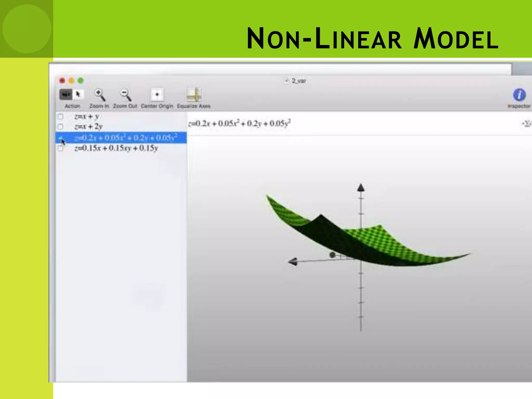This screenshot has height=399, width=532.
Task: Select the z=x+2y equation row
Action: pyautogui.click(x=121, y=127)
